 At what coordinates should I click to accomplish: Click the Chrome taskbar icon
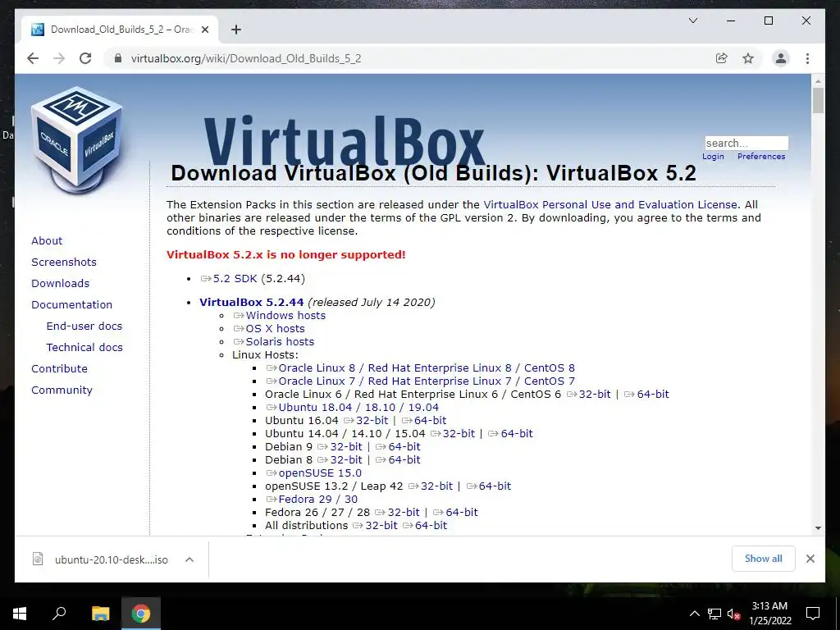(141, 614)
